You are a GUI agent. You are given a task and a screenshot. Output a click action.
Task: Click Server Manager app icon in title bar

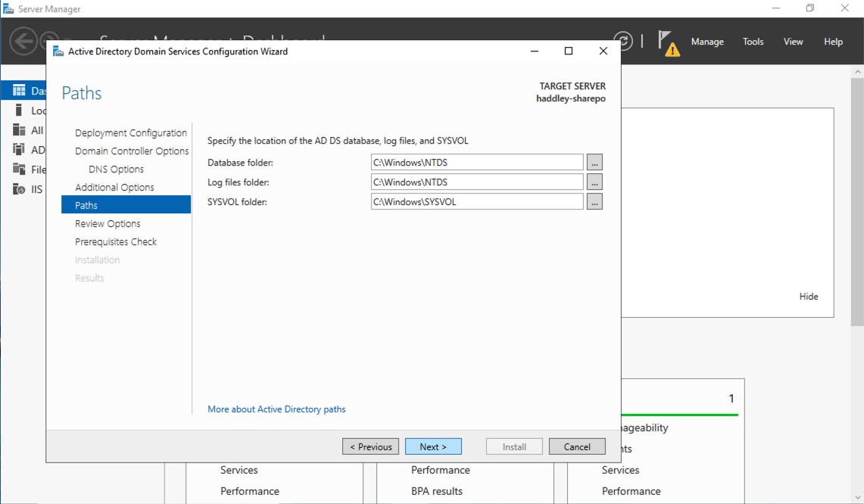[8, 9]
